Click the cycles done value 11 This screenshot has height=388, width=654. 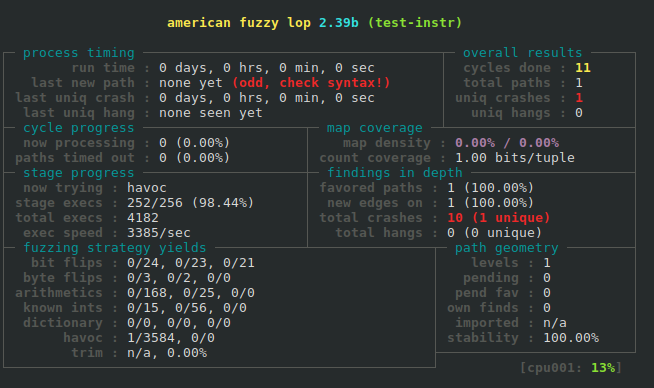[x=583, y=68]
